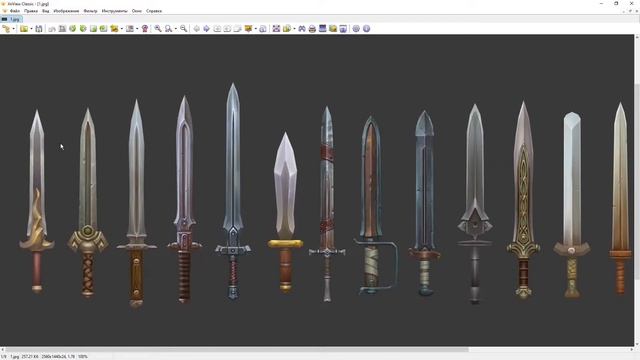Open the Файл menu

[x=15, y=11]
